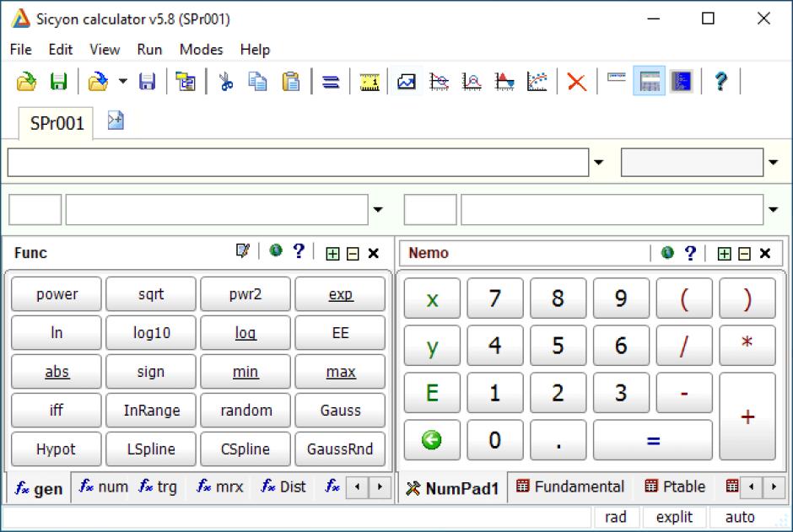Click the rad angle mode in status bar
Image resolution: width=793 pixels, height=532 pixels.
coord(616,518)
